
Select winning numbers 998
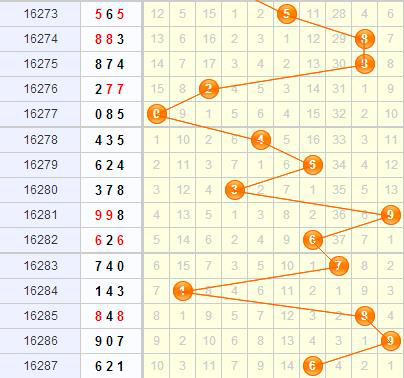pyautogui.click(x=109, y=215)
